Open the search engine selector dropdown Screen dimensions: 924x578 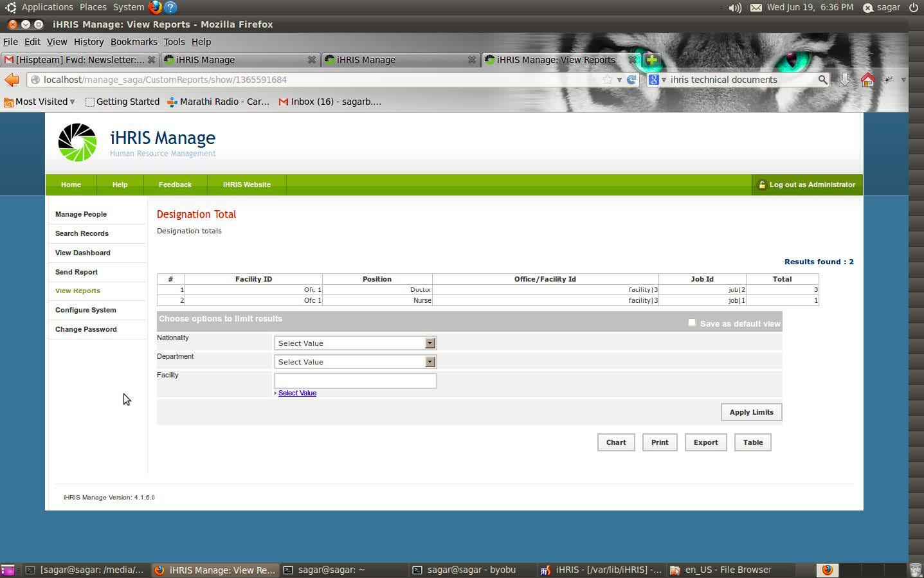pyautogui.click(x=657, y=80)
